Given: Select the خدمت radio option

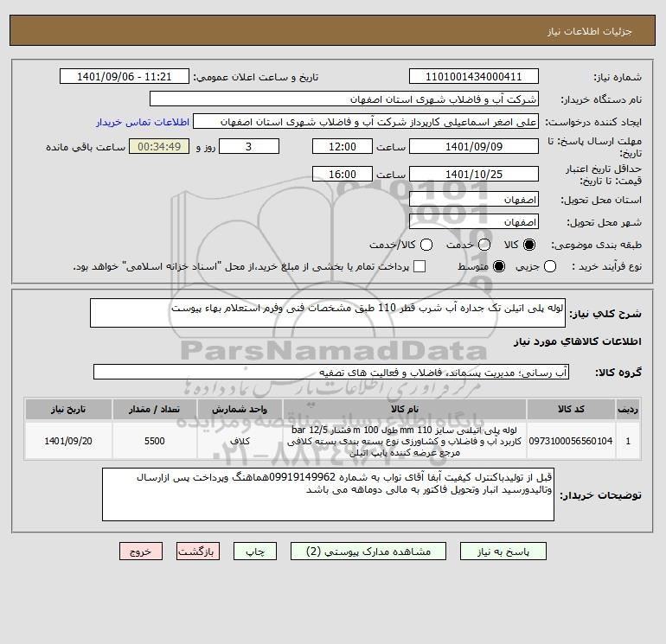Looking at the screenshot, I should (x=484, y=245).
